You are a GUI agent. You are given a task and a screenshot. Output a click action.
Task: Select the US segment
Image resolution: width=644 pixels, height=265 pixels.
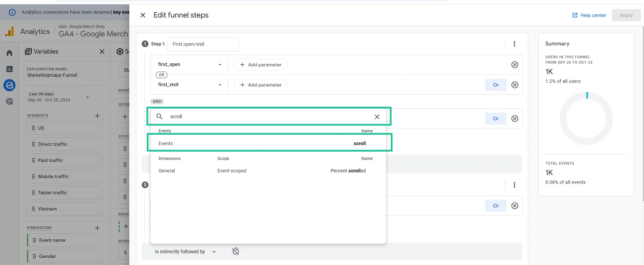[x=65, y=128]
